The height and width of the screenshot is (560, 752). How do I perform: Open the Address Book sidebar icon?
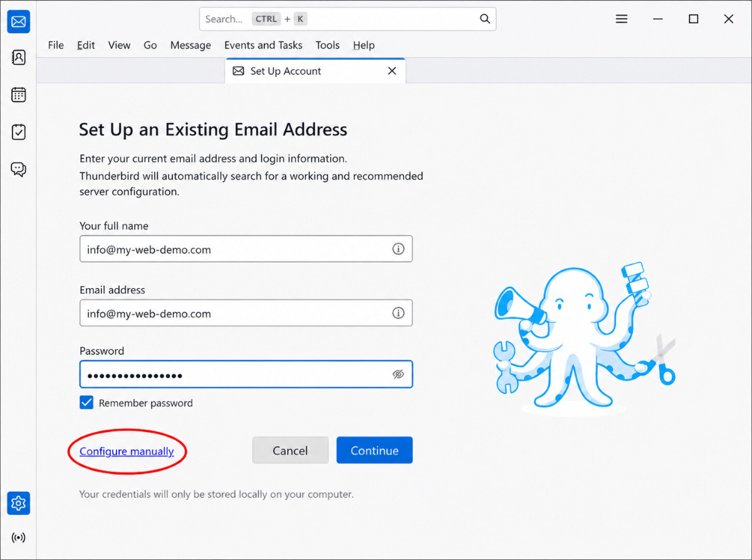[x=19, y=58]
